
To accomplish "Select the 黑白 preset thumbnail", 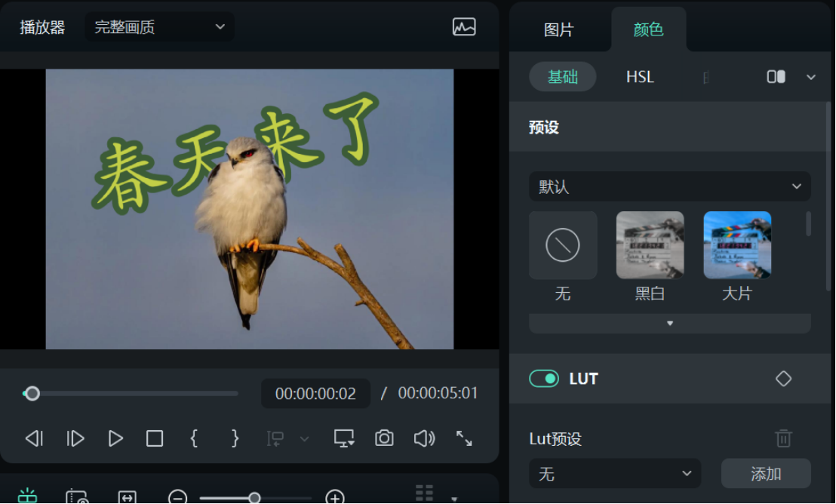I will pyautogui.click(x=650, y=245).
